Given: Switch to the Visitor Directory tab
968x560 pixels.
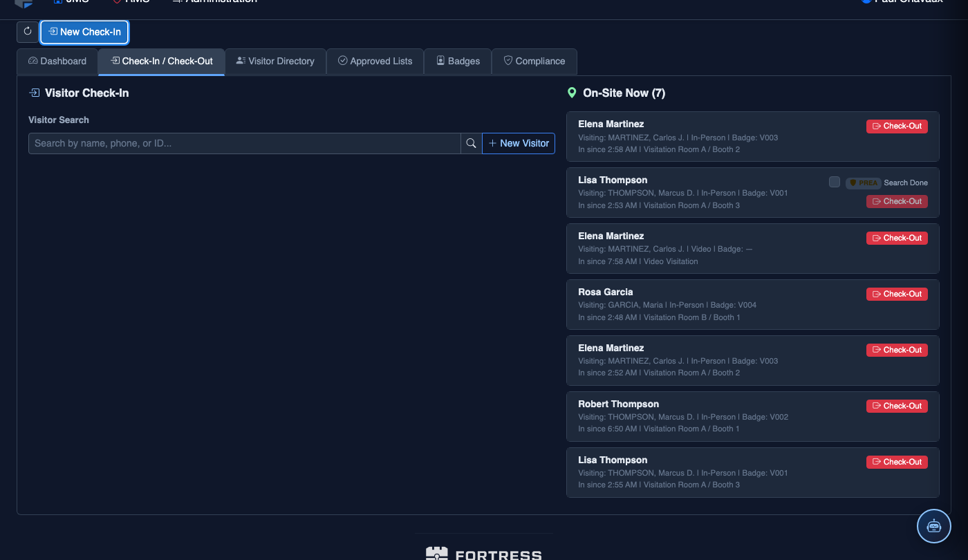Looking at the screenshot, I should pyautogui.click(x=275, y=61).
